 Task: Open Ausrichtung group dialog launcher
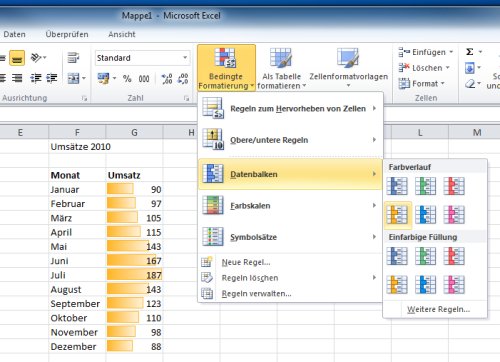click(x=84, y=98)
